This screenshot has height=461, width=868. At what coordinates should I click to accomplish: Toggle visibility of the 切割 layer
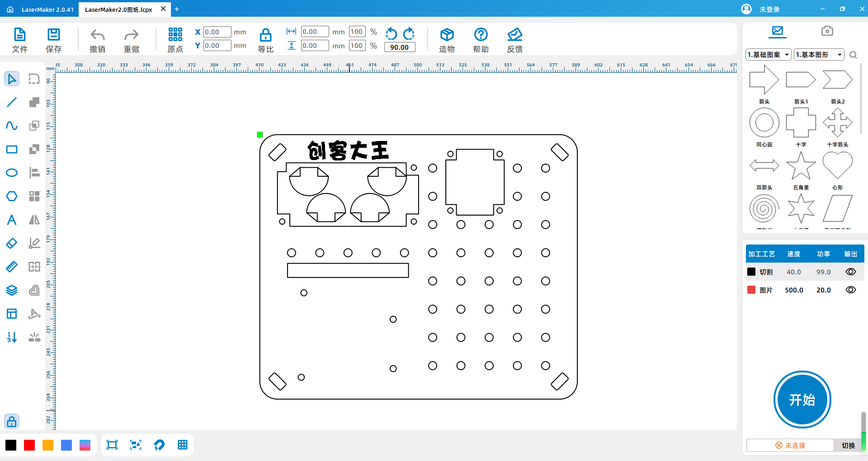point(850,272)
